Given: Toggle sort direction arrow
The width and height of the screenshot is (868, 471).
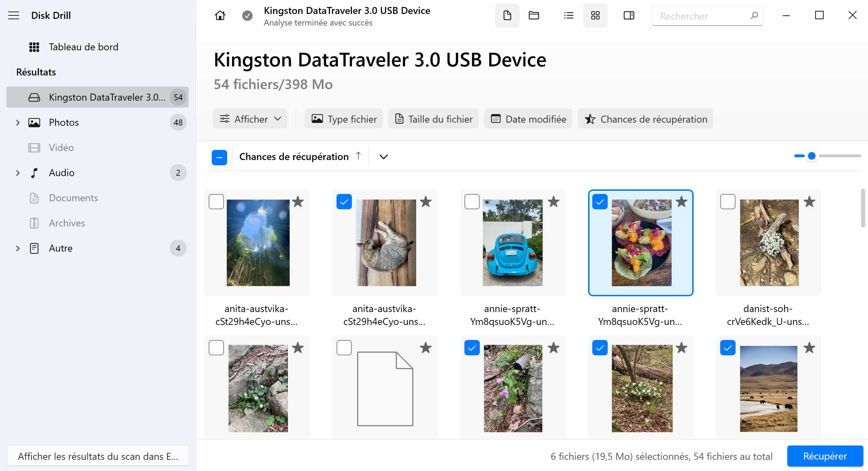Looking at the screenshot, I should 358,156.
